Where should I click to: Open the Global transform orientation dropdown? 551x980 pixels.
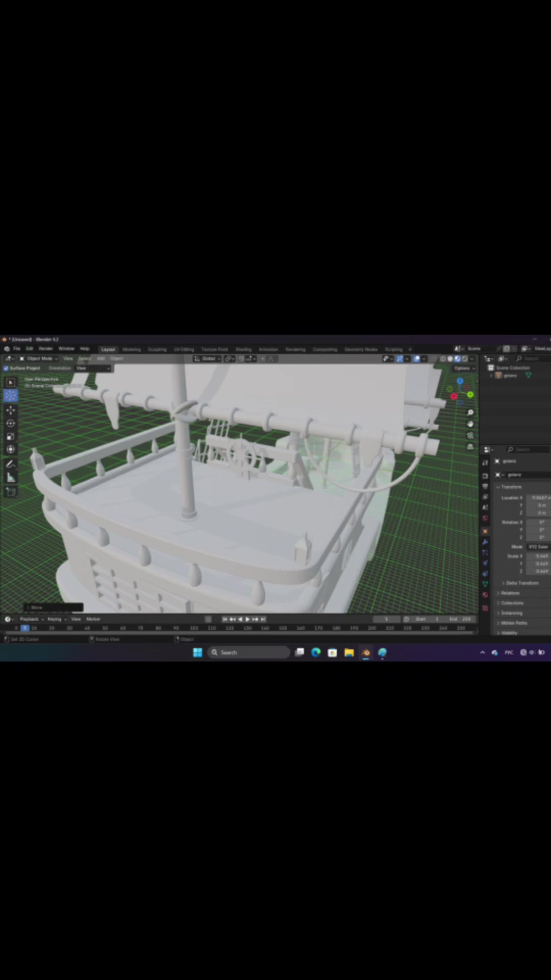click(x=207, y=359)
